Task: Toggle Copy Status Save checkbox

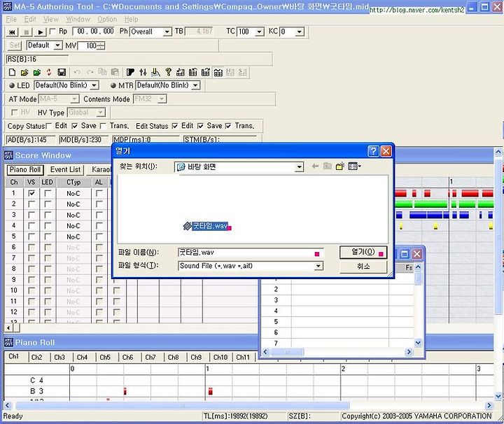Action: (75, 126)
